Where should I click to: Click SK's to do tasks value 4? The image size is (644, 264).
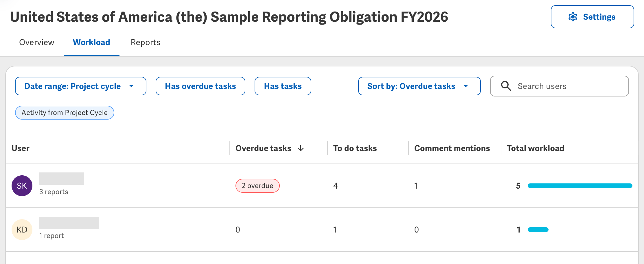pyautogui.click(x=336, y=186)
